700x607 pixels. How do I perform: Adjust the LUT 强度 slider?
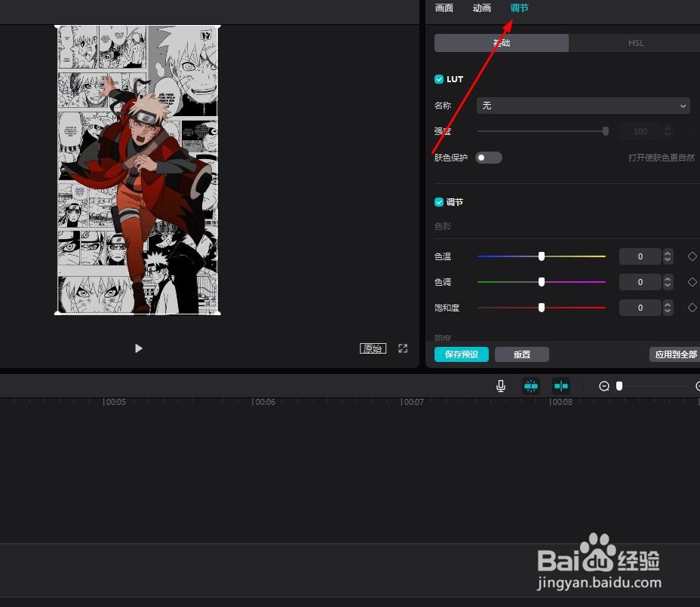(x=606, y=131)
